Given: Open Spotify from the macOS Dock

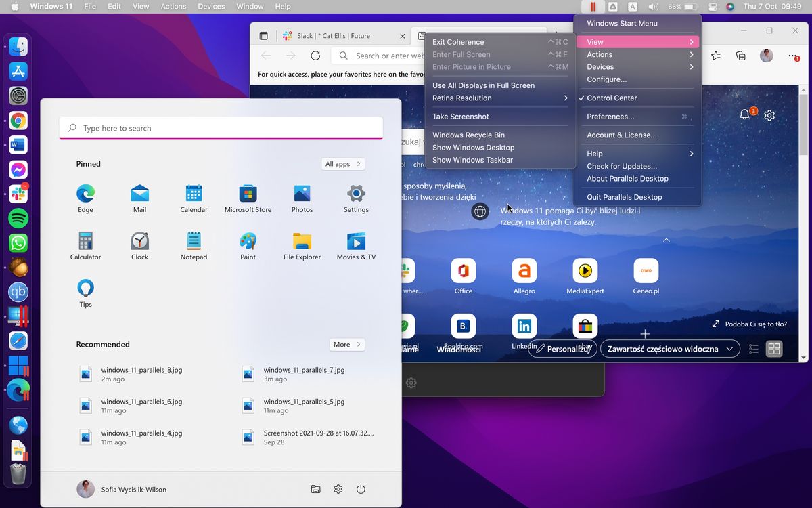Looking at the screenshot, I should point(18,218).
